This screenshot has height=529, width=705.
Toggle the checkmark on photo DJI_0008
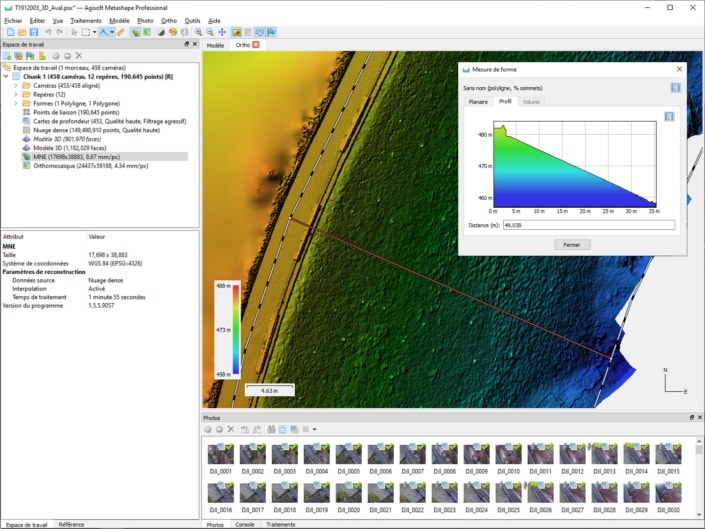pyautogui.click(x=455, y=446)
